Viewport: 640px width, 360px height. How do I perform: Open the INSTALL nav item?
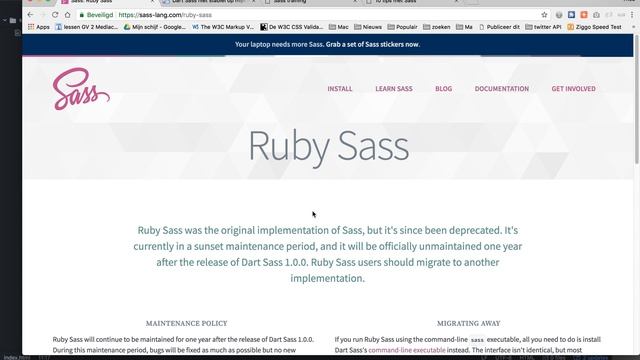pos(340,89)
